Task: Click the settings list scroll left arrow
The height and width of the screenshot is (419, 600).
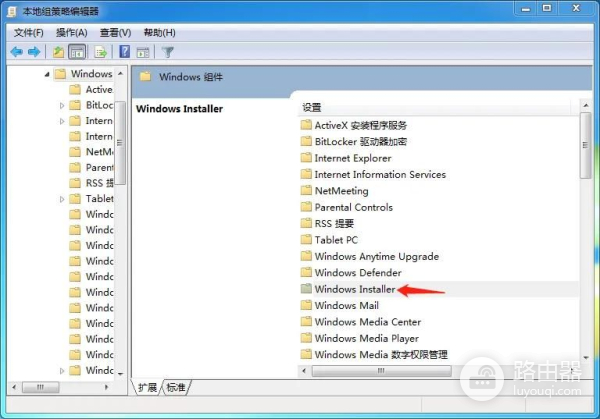Action: tap(304, 371)
